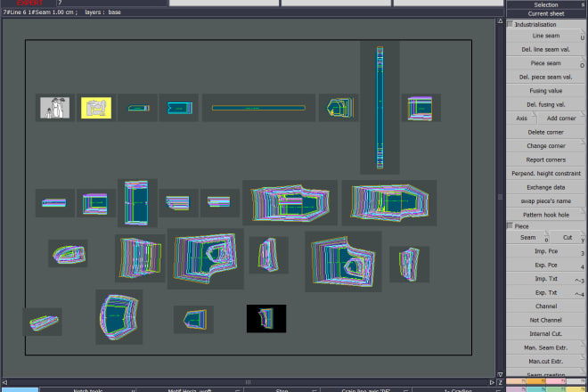Activate the Seam piece tool
The image size is (588, 392).
point(527,238)
